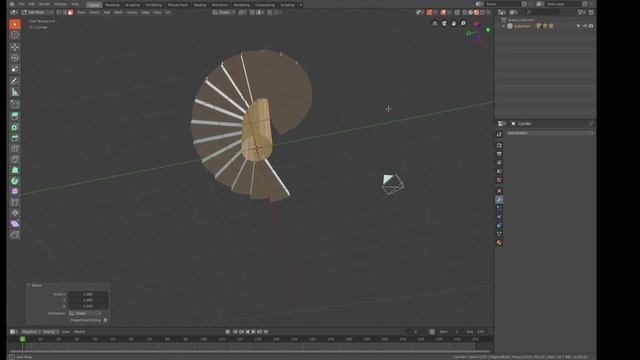This screenshot has width=640, height=360.
Task: Open Playback dropdown in timeline
Action: (x=30, y=332)
